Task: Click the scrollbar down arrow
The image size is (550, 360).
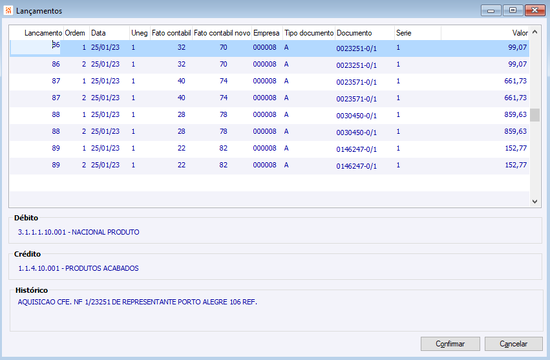Action: [x=535, y=201]
